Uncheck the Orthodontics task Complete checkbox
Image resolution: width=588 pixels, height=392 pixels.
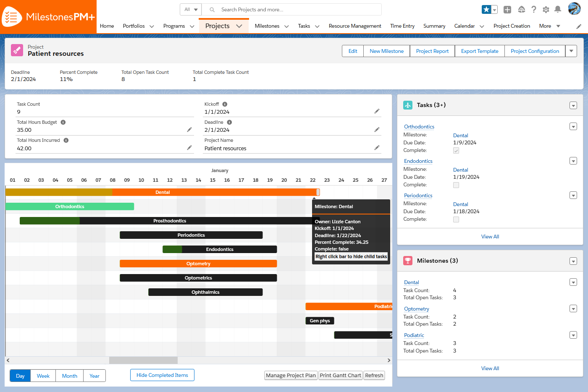[456, 150]
